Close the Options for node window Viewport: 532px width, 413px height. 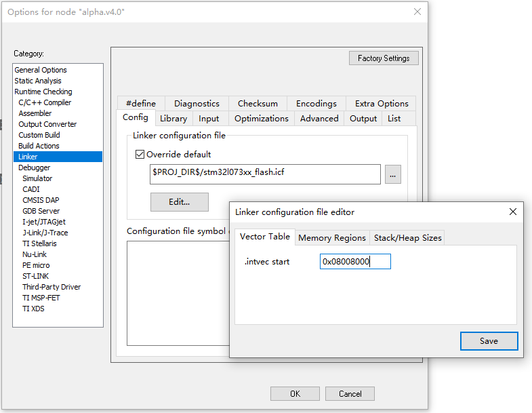[x=417, y=12]
